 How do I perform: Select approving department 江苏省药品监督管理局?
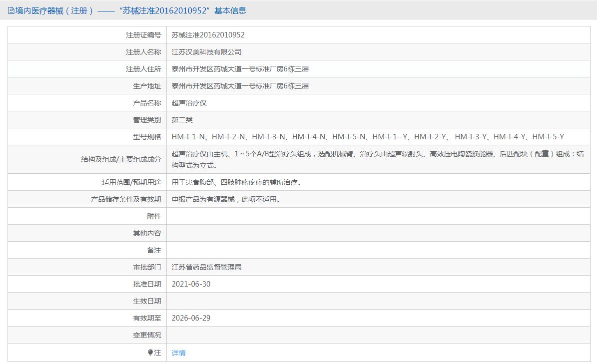[x=206, y=267]
